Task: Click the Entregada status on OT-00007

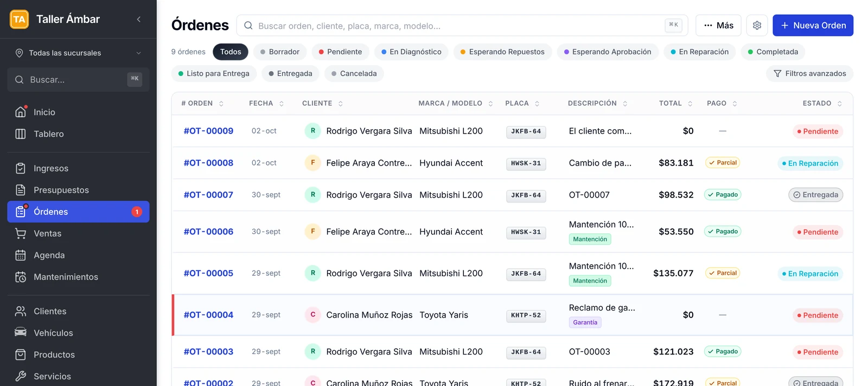Action: click(x=815, y=195)
